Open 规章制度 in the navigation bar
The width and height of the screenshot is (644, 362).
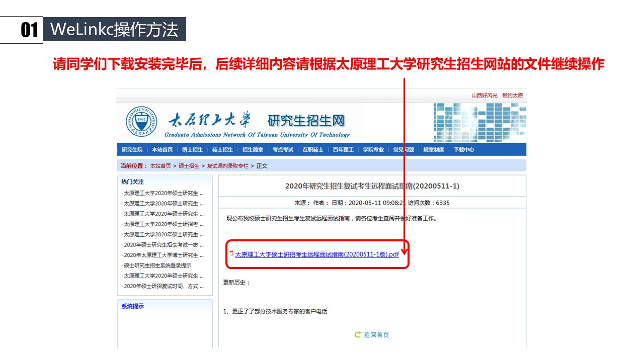(434, 150)
